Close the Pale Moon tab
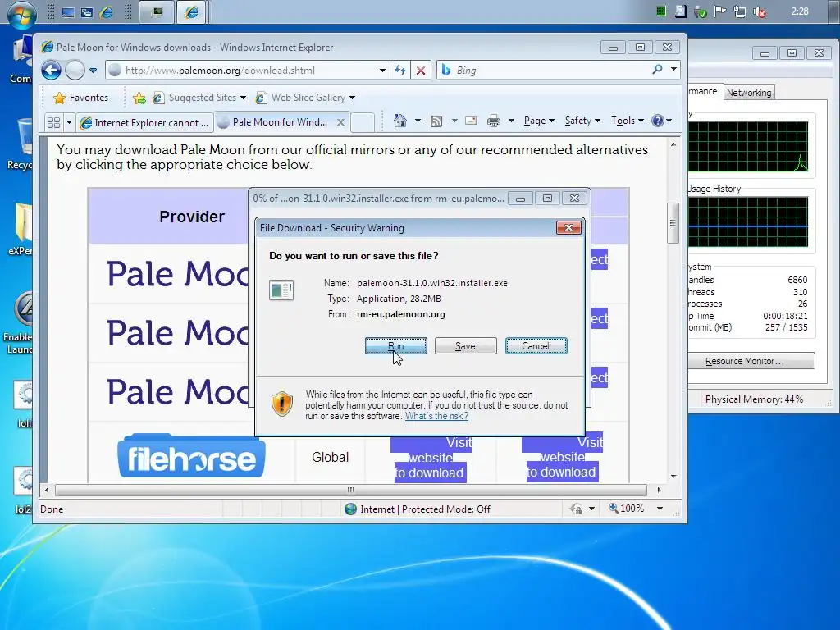 pyautogui.click(x=340, y=122)
